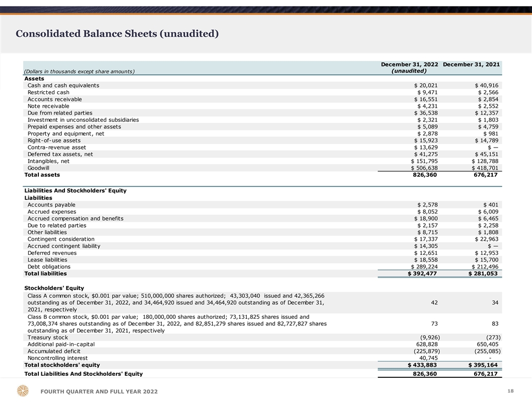Select the Accumulated deficit row label
The width and height of the screenshot is (532, 411).
[x=54, y=351]
